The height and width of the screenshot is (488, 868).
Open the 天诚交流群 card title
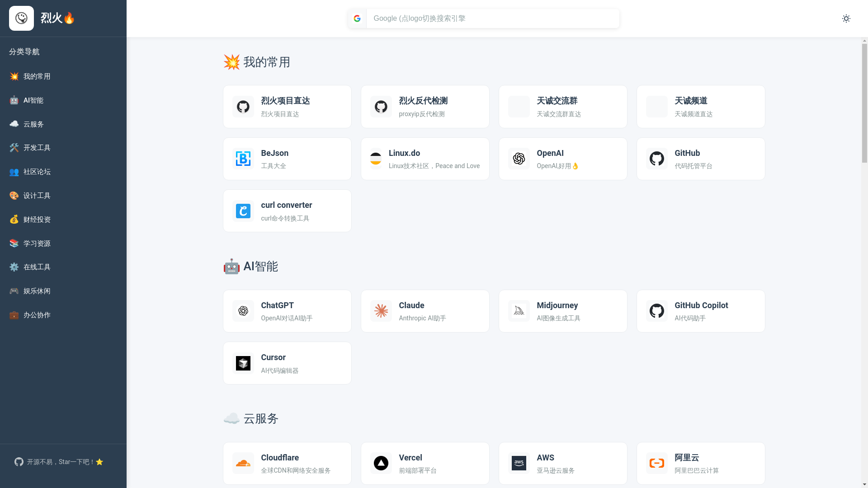click(557, 101)
